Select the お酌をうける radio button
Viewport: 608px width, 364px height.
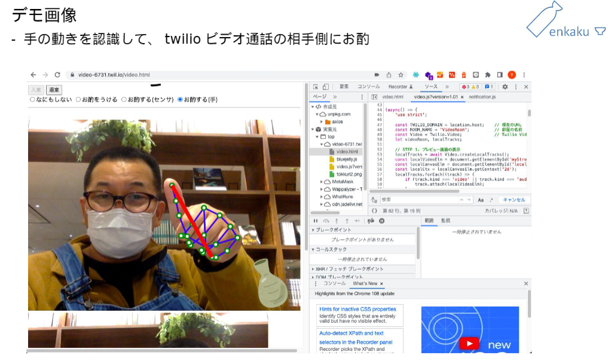pos(78,100)
